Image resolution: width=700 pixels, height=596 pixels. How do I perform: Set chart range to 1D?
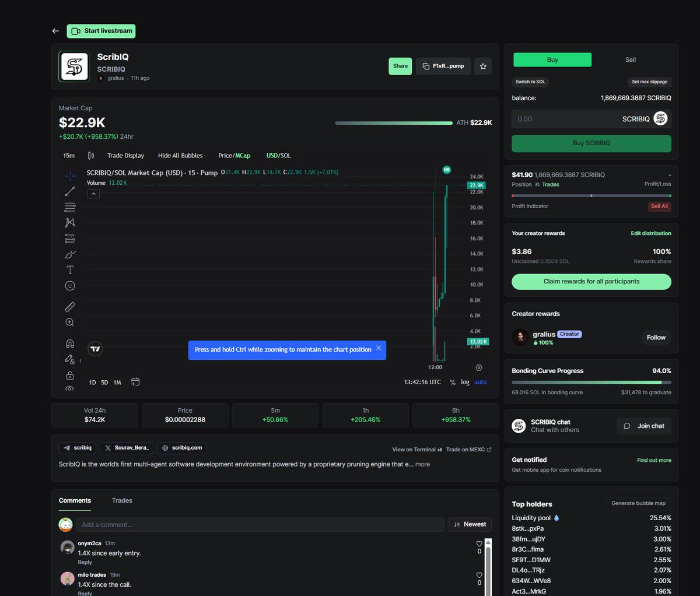coord(92,383)
